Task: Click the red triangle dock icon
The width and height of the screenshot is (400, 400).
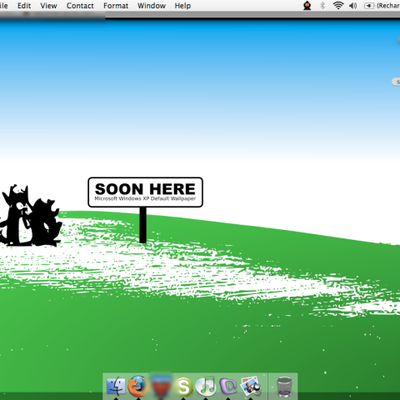Action: point(161,387)
